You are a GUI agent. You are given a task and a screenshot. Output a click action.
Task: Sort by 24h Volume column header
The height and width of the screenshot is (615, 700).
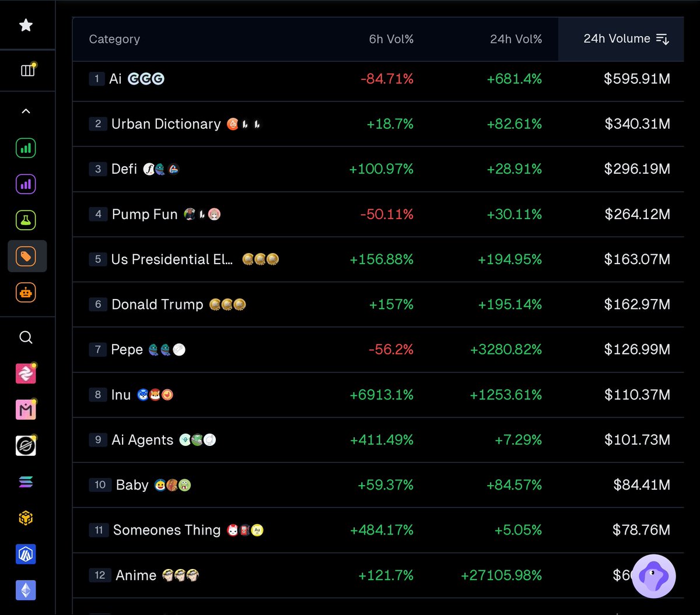pos(621,39)
